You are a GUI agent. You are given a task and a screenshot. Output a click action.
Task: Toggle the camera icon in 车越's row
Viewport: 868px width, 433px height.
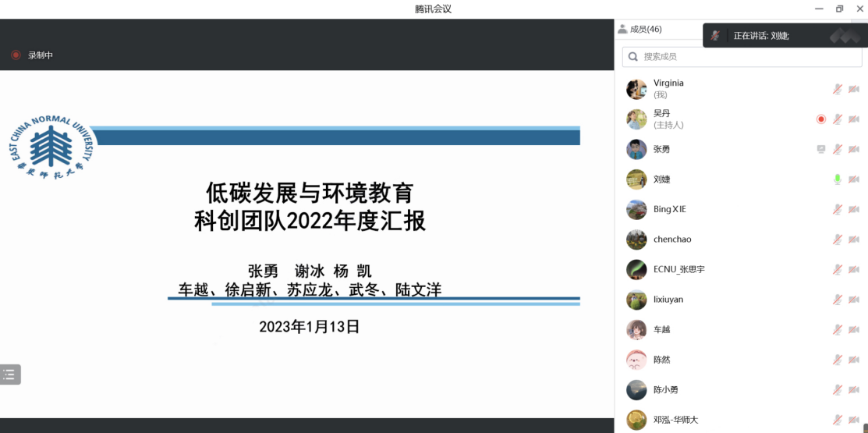(x=853, y=329)
